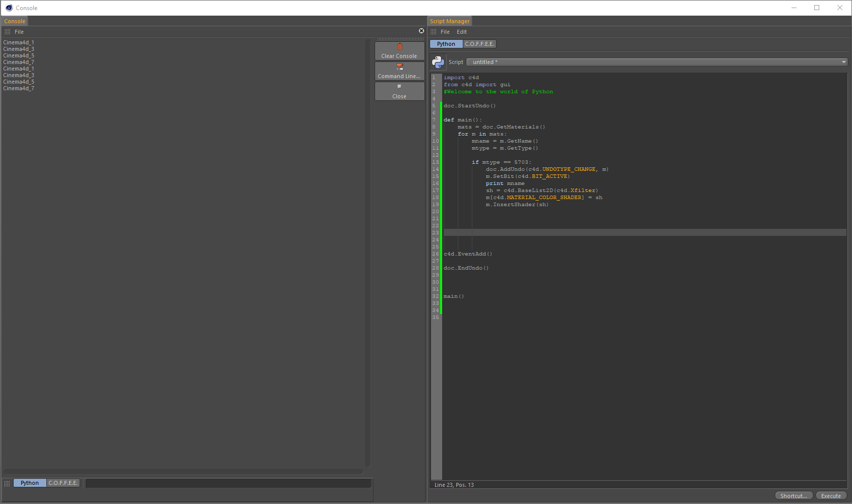Switch to the Console tab
Screen dimensions: 852x504
[14, 21]
